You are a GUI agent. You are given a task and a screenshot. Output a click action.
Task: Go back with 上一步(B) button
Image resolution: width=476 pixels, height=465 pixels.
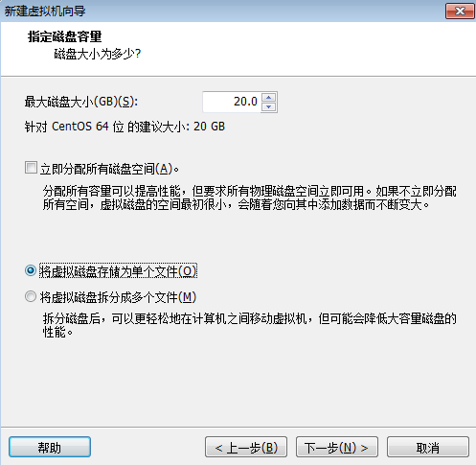[x=246, y=447]
